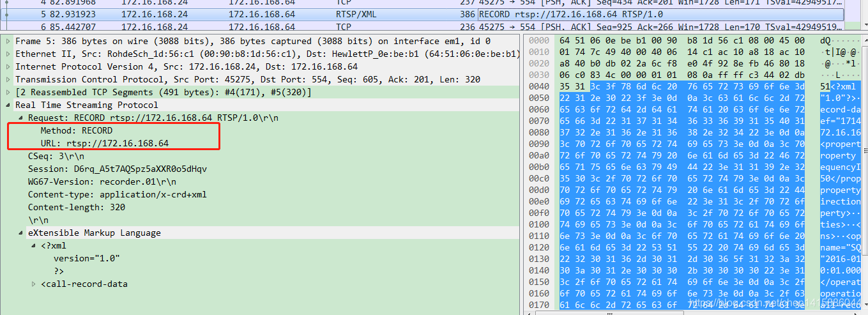Select the CSeq: 3 line
Screen dimensions: 868x315
[x=56, y=156]
